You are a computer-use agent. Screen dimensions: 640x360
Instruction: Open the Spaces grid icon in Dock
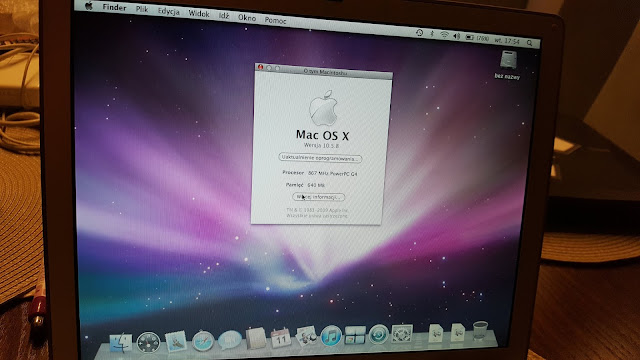pyautogui.click(x=355, y=336)
